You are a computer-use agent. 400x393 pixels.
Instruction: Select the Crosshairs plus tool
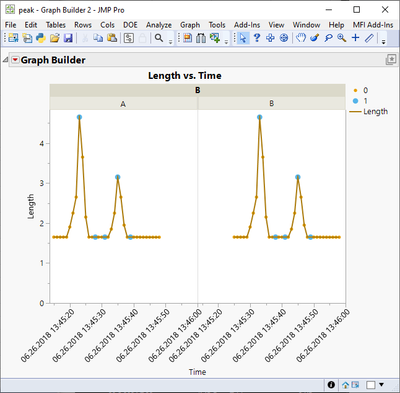point(355,38)
